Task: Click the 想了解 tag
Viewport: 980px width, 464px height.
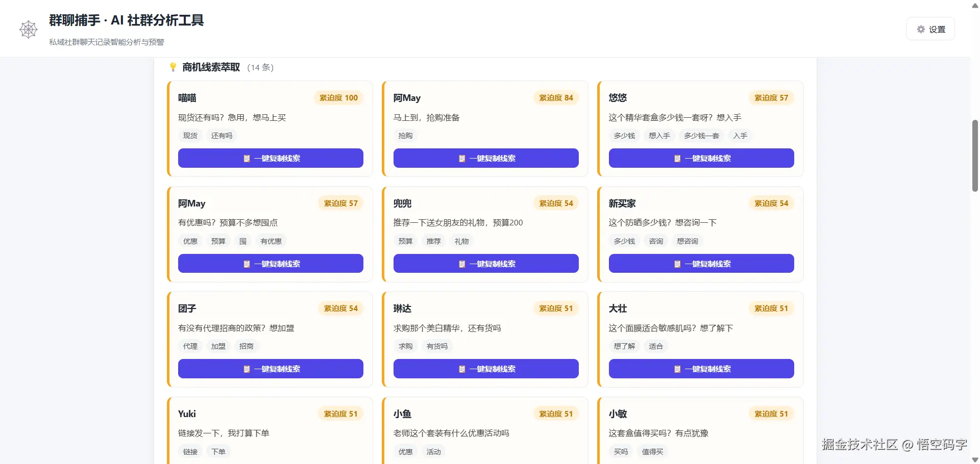Action: (x=624, y=346)
